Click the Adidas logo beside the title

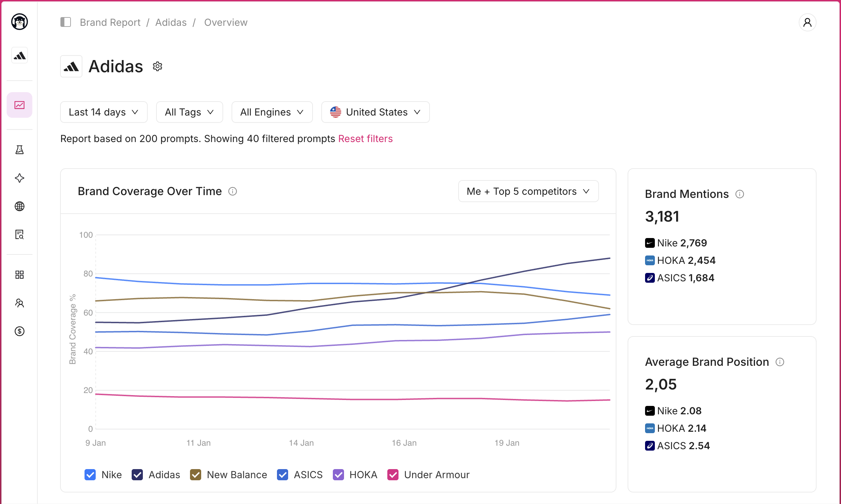click(x=71, y=66)
